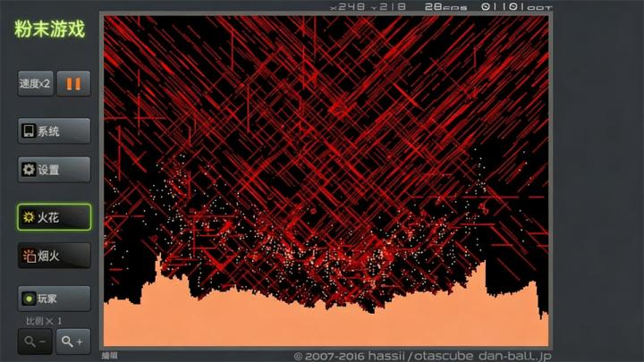Open the 设置 settings menu

55,170
